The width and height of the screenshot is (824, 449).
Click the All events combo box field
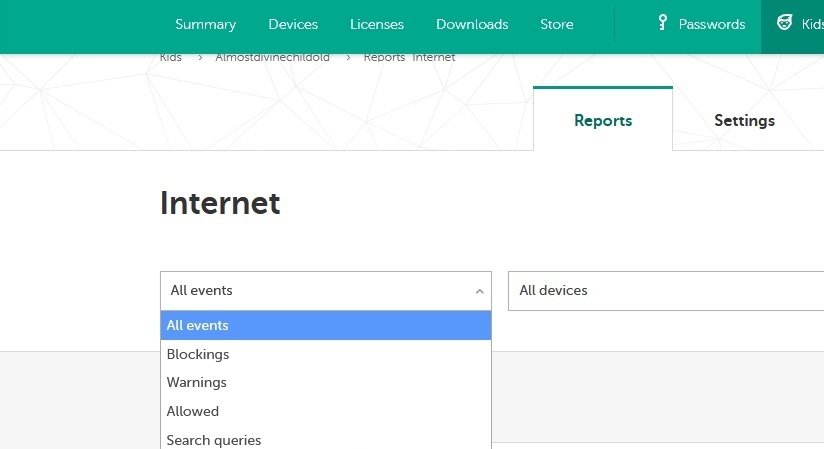[x=310, y=291]
